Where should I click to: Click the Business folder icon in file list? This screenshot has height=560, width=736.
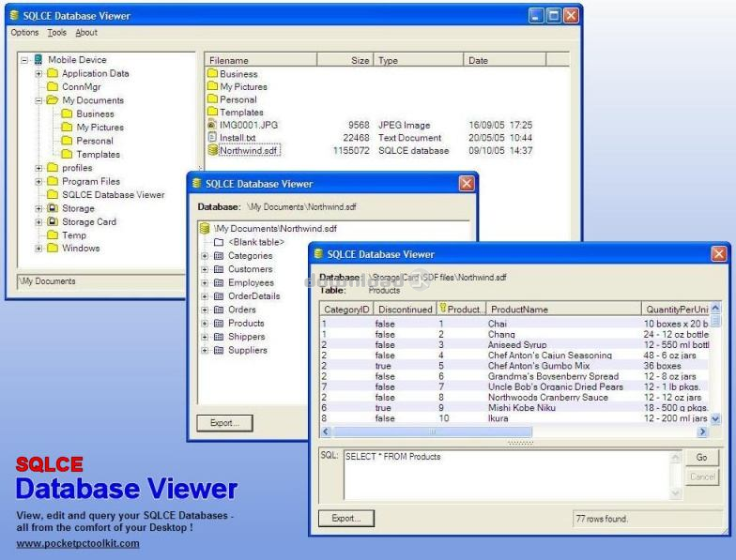[x=212, y=73]
